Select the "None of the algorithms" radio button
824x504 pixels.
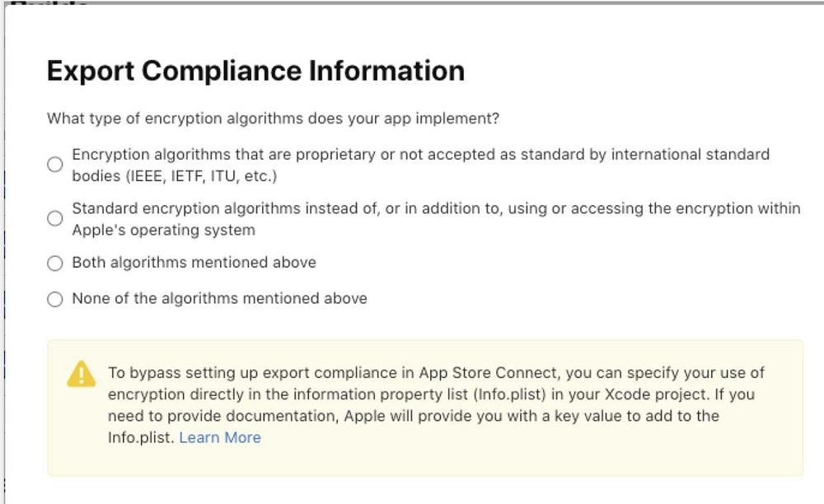tap(55, 300)
